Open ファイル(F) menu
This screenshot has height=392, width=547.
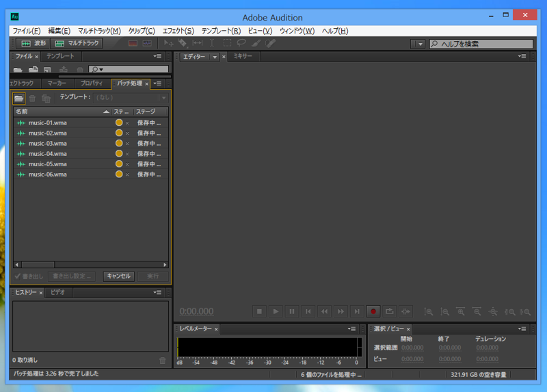pos(27,31)
